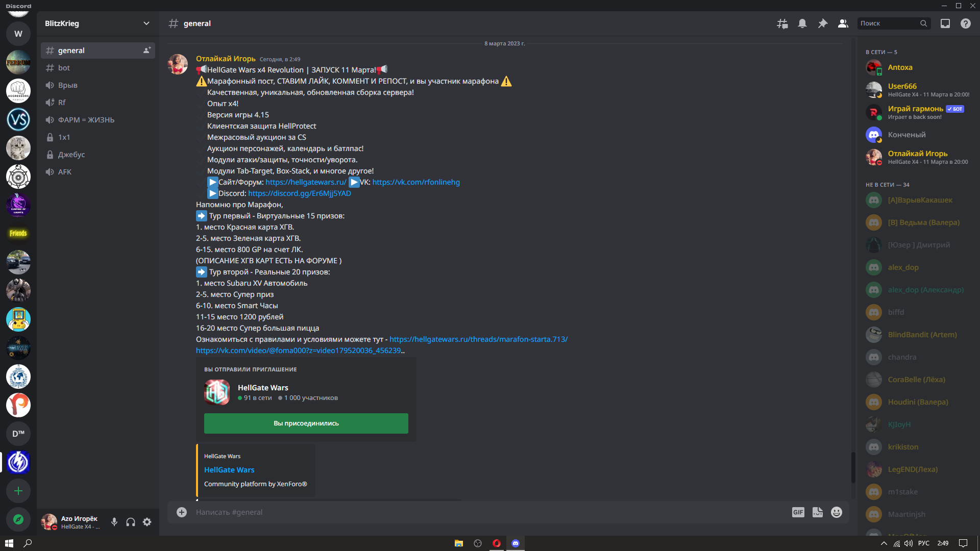Invite people to the general channel icon
Screen dimensions: 980x551
[x=146, y=51]
